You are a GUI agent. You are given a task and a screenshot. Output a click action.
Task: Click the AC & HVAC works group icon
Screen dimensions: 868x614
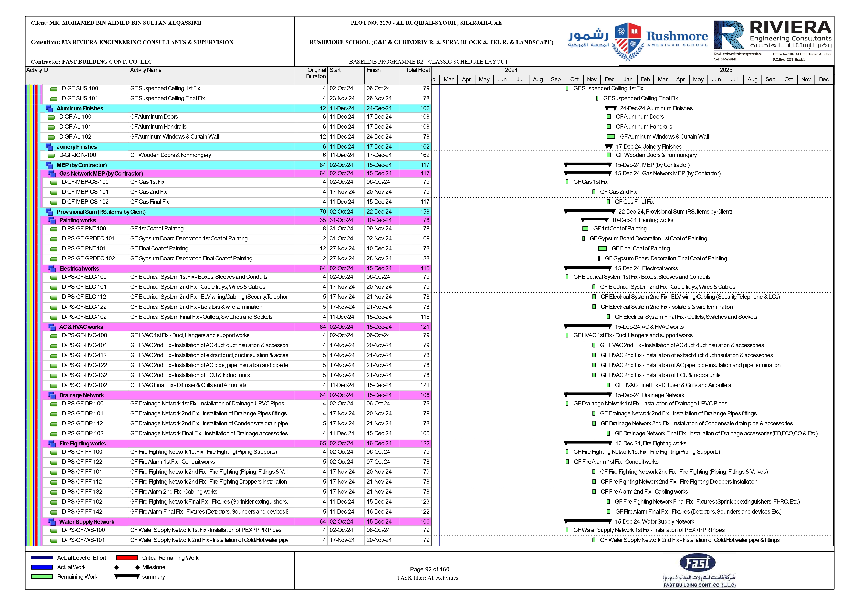tap(52, 327)
